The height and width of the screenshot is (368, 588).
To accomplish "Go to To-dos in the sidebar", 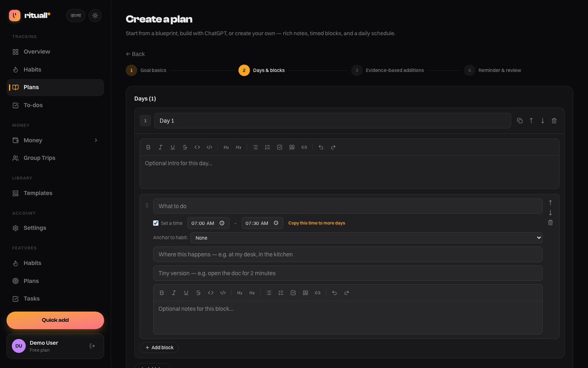I will (55, 105).
